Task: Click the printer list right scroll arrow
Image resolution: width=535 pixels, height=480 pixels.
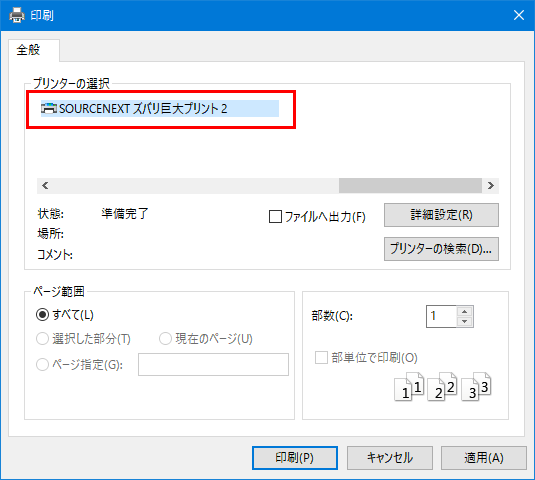Action: (x=491, y=186)
